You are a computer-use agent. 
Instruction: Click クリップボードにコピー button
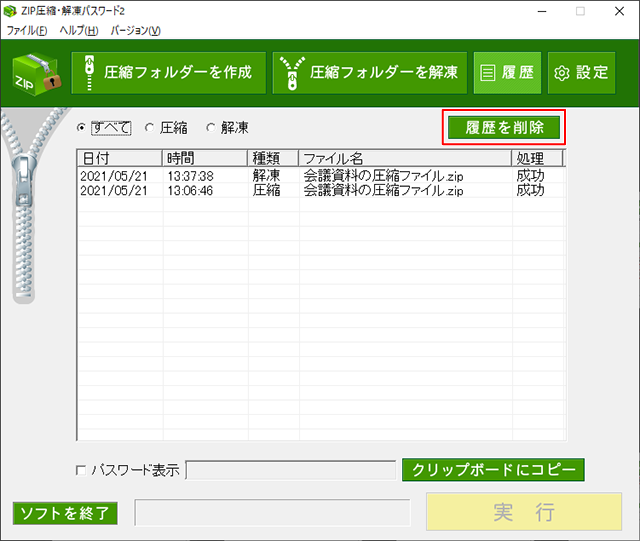click(493, 470)
